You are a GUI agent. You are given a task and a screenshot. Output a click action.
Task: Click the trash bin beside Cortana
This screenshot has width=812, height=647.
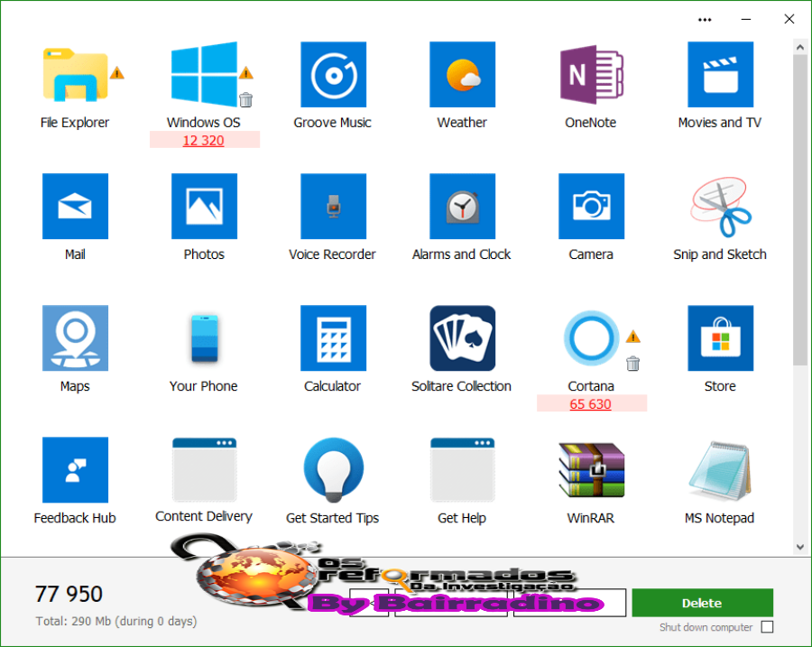632,364
